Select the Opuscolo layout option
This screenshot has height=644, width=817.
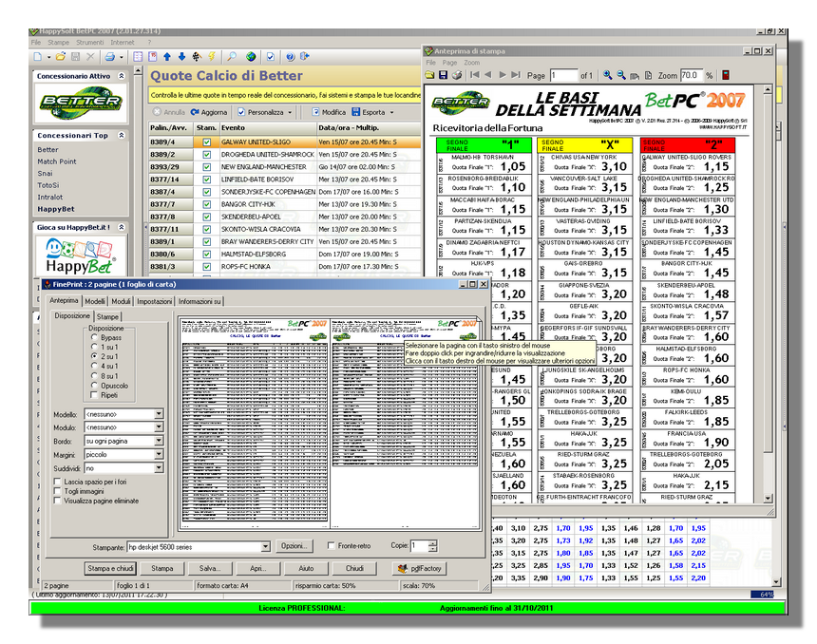[94, 385]
